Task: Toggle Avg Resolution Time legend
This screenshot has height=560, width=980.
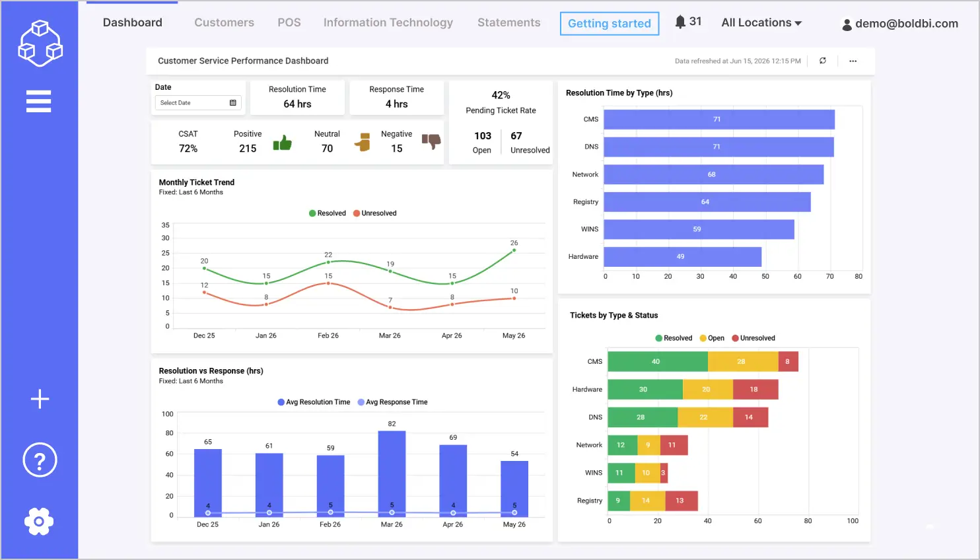Action: [314, 402]
